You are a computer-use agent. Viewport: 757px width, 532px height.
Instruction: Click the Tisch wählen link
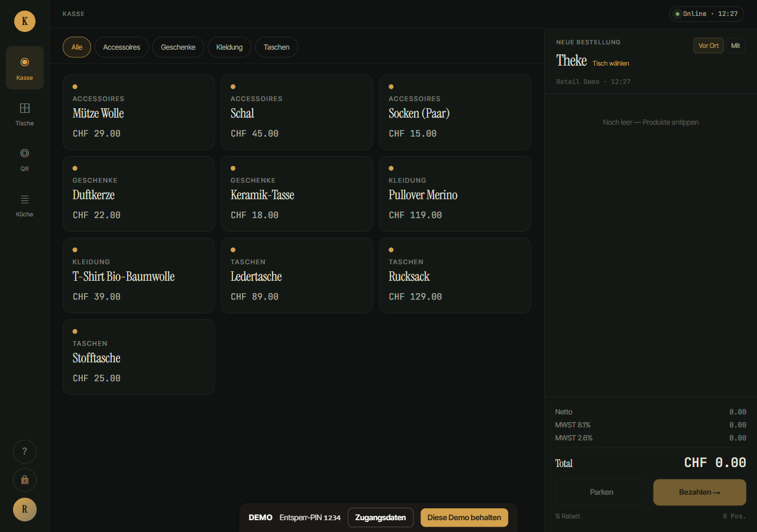tap(611, 63)
